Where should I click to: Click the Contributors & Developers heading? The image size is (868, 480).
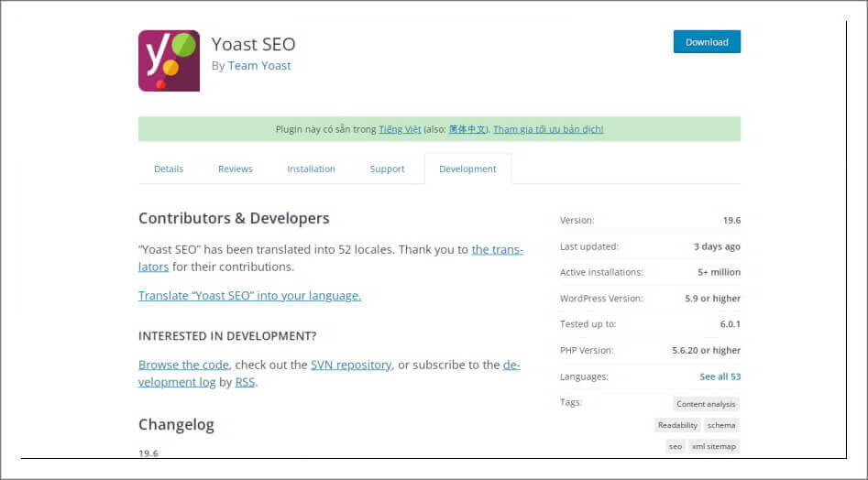click(234, 218)
